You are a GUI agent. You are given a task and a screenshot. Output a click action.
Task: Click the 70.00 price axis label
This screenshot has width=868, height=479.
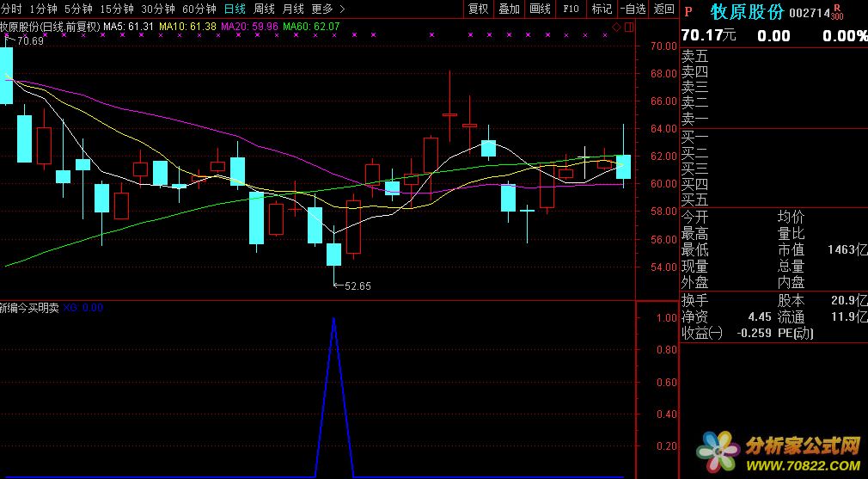point(663,46)
